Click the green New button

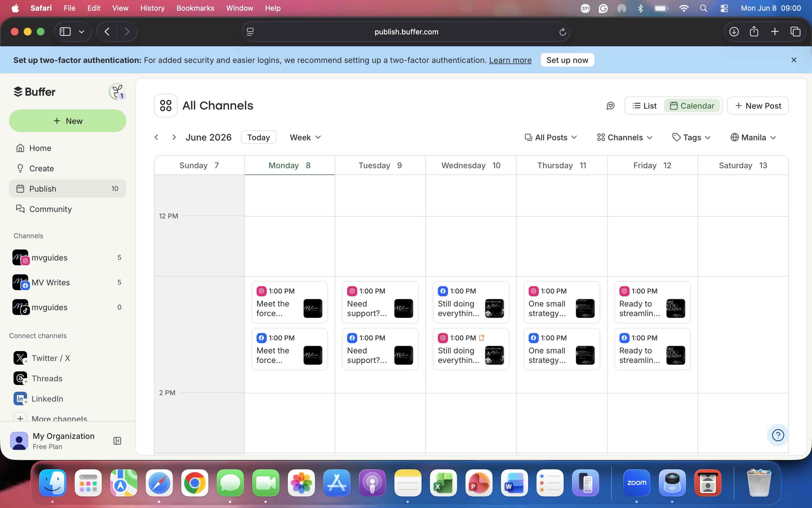click(67, 121)
